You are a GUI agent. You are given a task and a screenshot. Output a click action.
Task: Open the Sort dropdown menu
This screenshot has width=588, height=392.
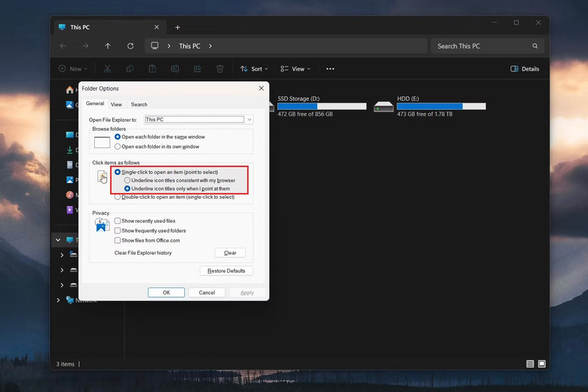click(x=254, y=69)
